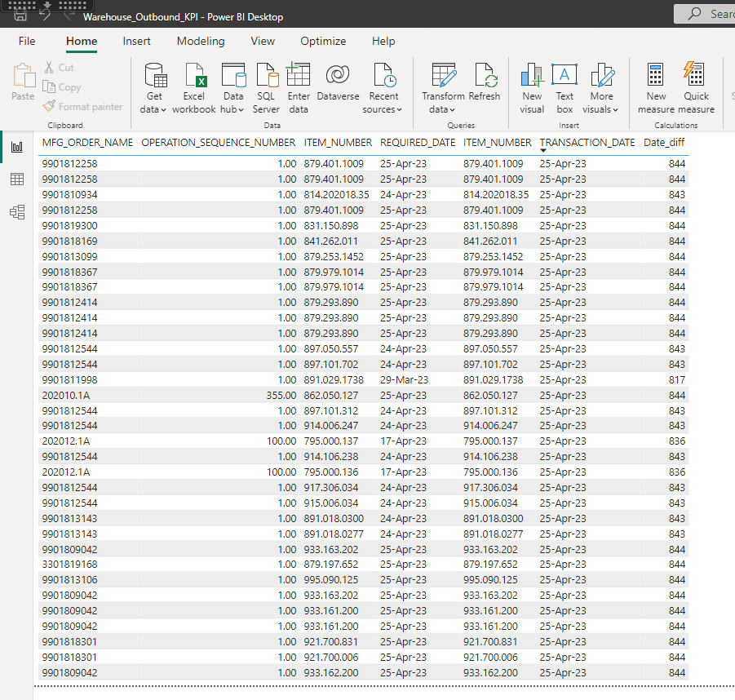Image resolution: width=735 pixels, height=700 pixels.
Task: Select required date 29-Mar-23 cell
Action: coord(404,379)
